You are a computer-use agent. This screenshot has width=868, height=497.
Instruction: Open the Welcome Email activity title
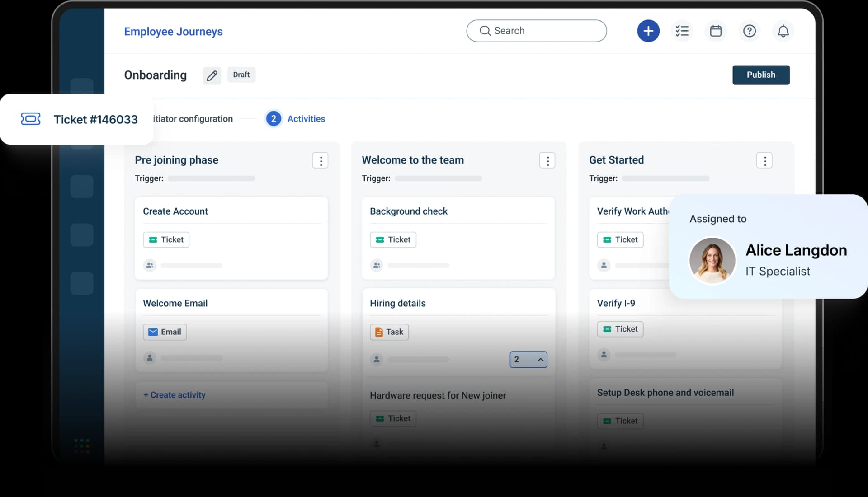[175, 304]
